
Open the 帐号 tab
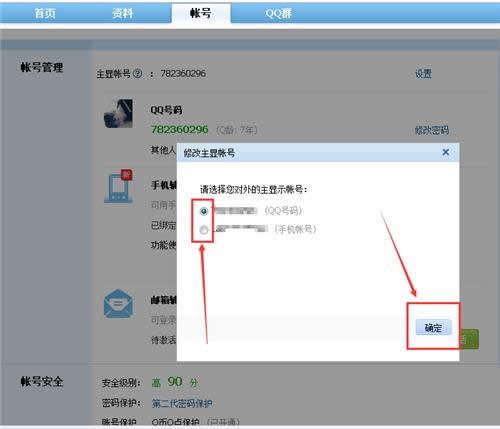point(201,13)
